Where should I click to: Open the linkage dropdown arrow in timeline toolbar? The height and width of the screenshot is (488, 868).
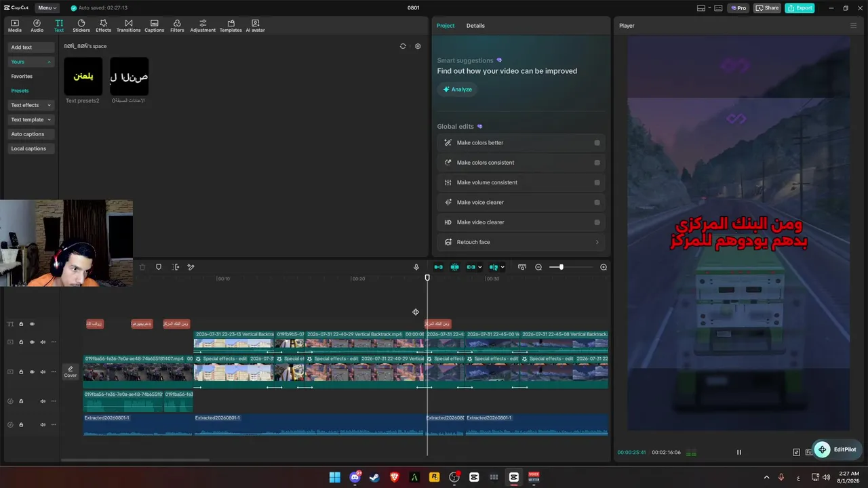(480, 267)
